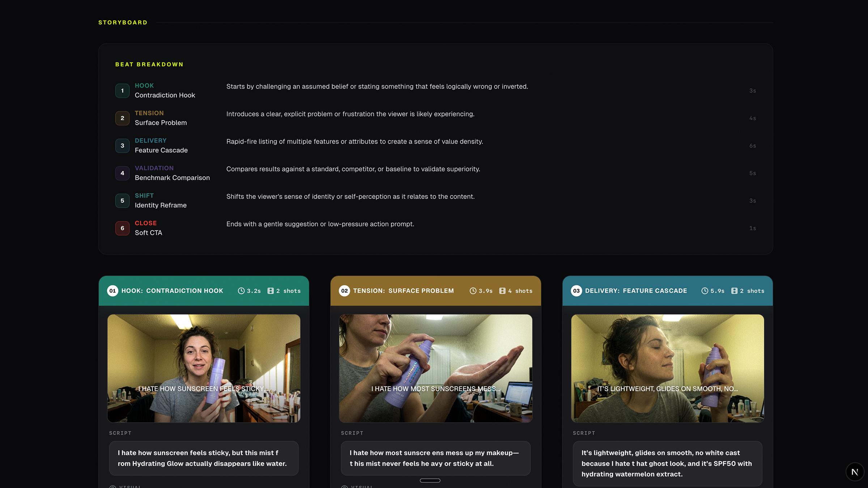Click the 01 number badge on Hook card
This screenshot has width=868, height=488.
[113, 291]
